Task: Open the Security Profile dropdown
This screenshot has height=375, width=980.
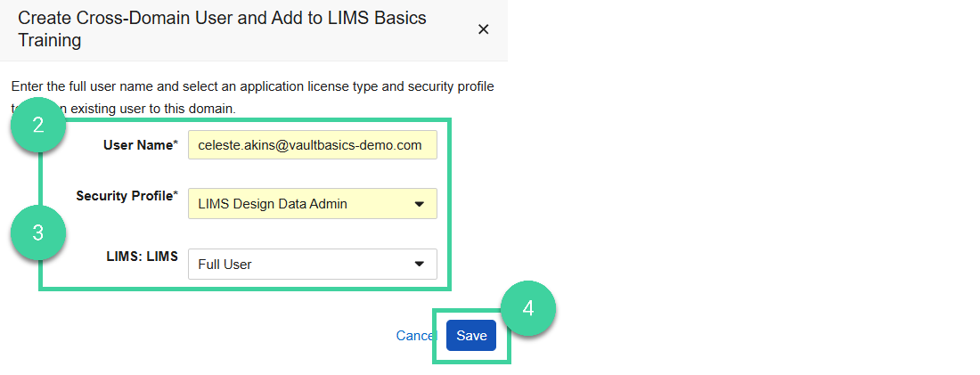Action: [312, 204]
